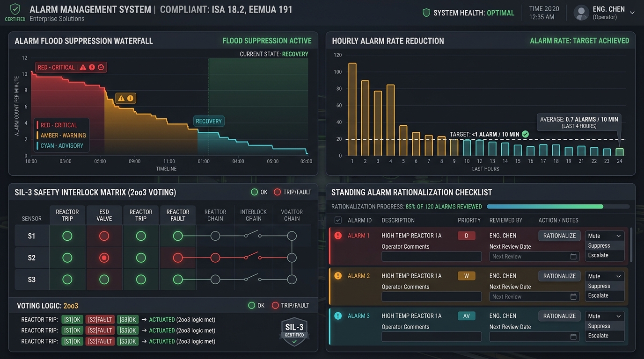644x359 pixels.
Task: Click the Operator Comments field for Alarm 1
Action: click(x=432, y=256)
